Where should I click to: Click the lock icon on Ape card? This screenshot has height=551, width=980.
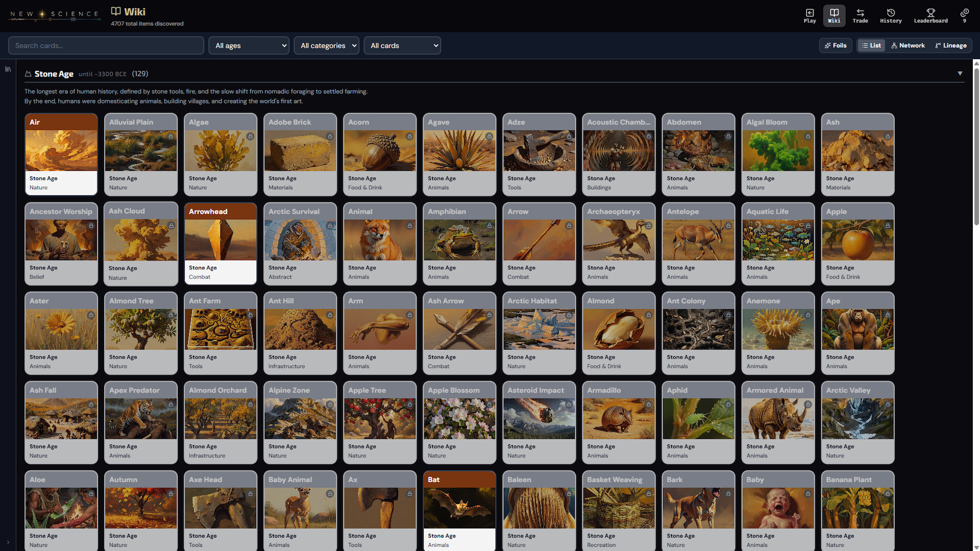coord(888,315)
